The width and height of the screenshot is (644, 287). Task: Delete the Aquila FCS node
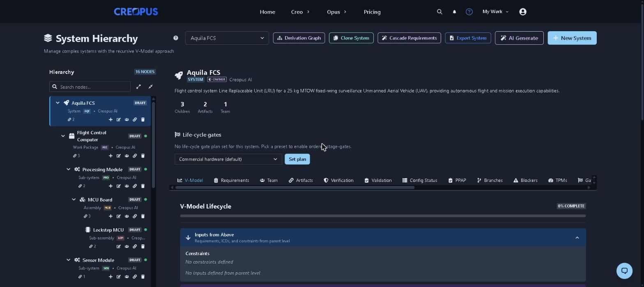click(143, 119)
